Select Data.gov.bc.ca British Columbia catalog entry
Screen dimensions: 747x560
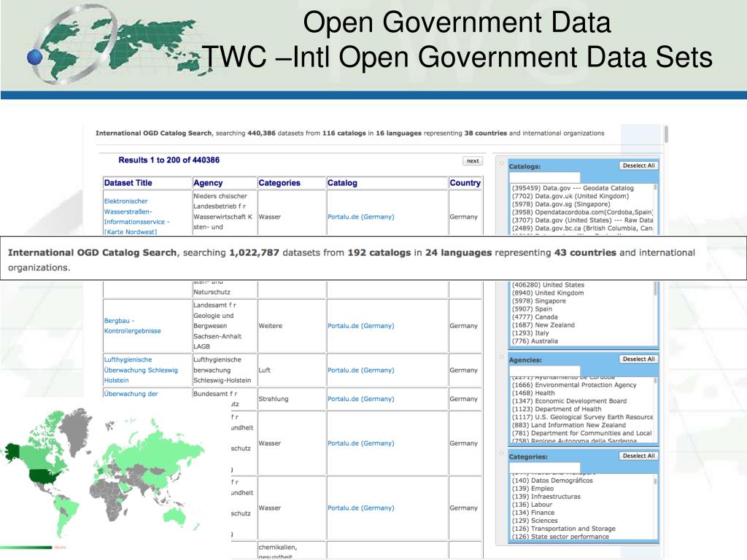coord(582,228)
